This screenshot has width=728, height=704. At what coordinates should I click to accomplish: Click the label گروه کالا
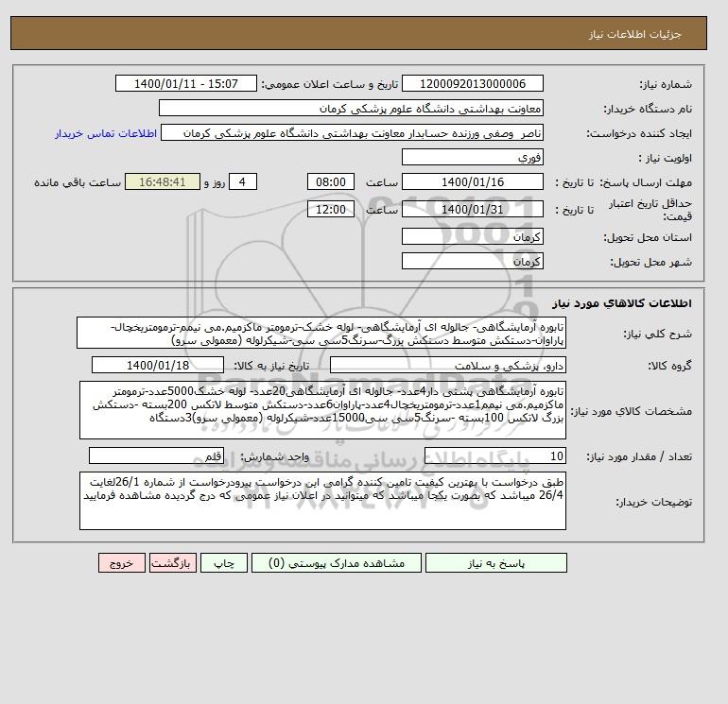670,366
